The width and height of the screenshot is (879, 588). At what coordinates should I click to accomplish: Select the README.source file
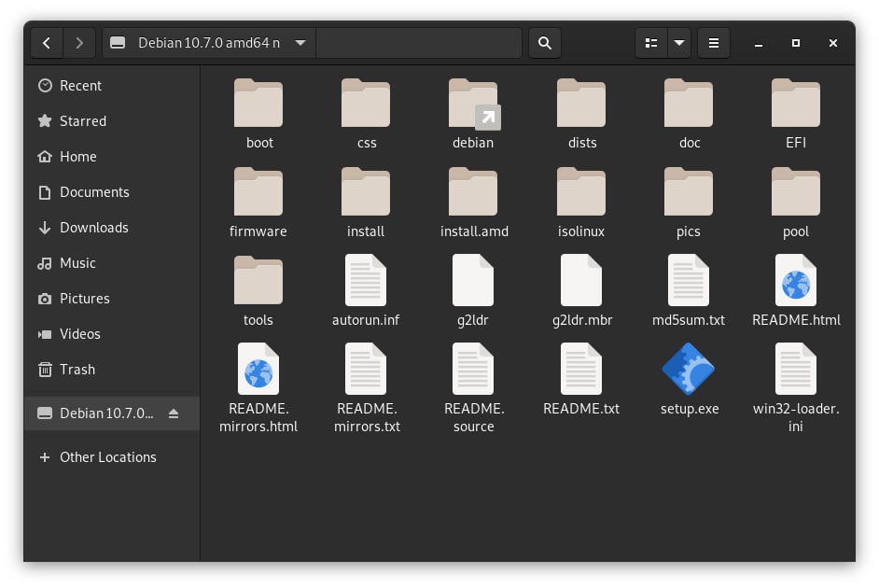pos(474,388)
